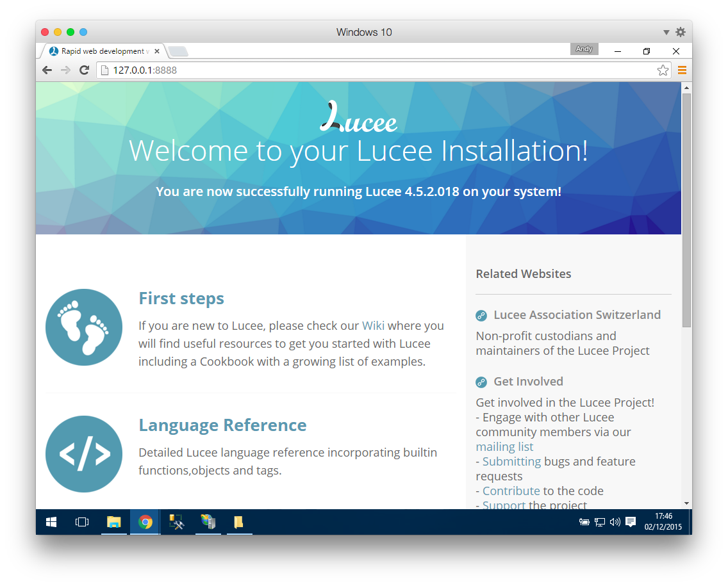
Task: Click the network tray icon
Action: click(x=600, y=523)
